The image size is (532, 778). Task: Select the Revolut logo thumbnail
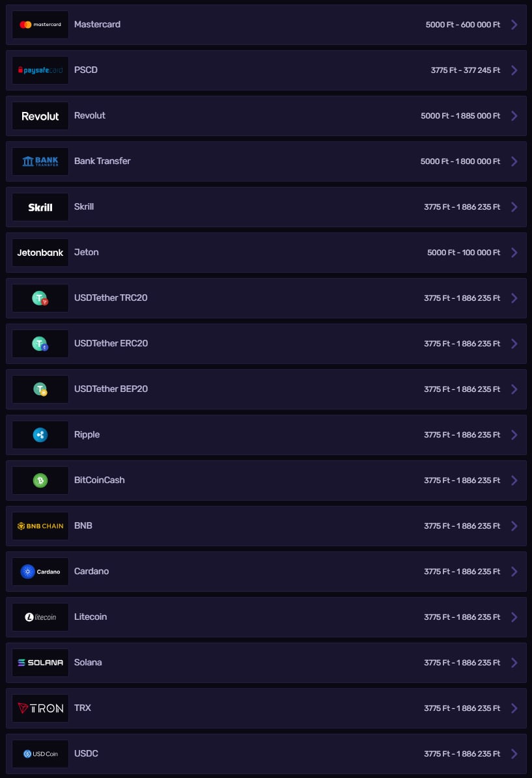point(40,116)
